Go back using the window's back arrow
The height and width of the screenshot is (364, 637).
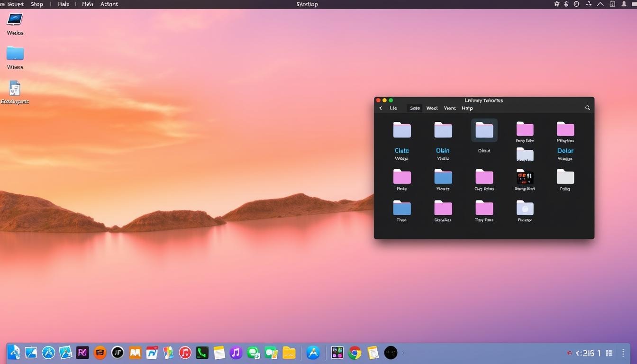tap(381, 108)
